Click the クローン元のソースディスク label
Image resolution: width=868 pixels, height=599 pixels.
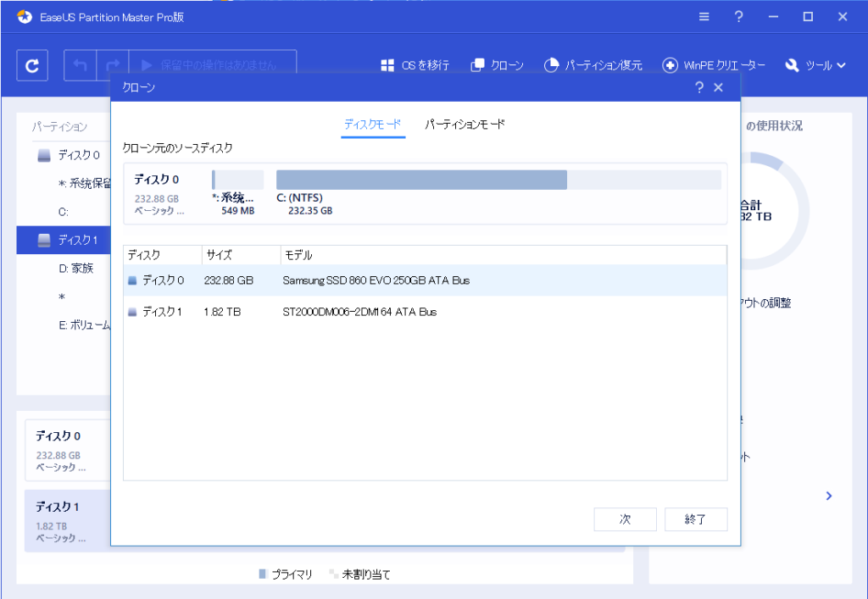tap(177, 147)
